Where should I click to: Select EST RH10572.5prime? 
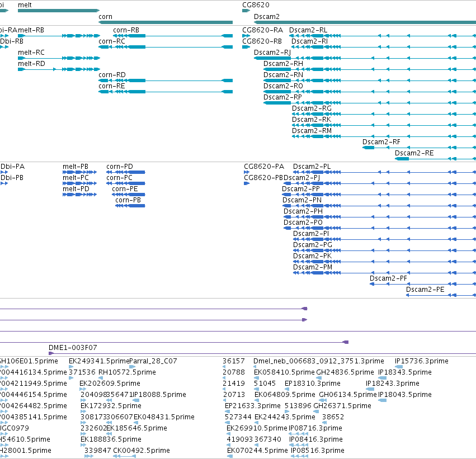click(x=102, y=378)
